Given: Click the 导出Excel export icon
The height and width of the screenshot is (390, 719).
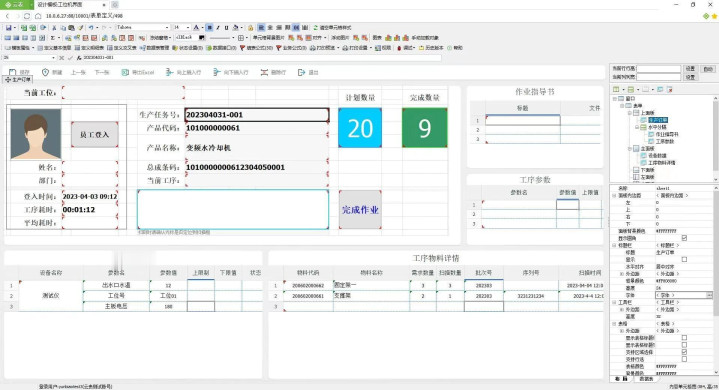Looking at the screenshot, I should click(125, 72).
